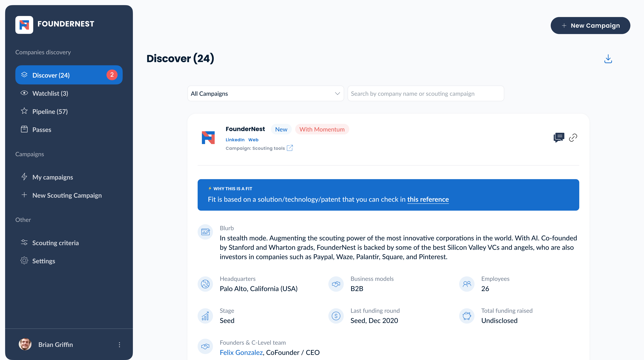The width and height of the screenshot is (644, 360).
Task: Click Campaign: Scouting tools label
Action: (x=255, y=148)
